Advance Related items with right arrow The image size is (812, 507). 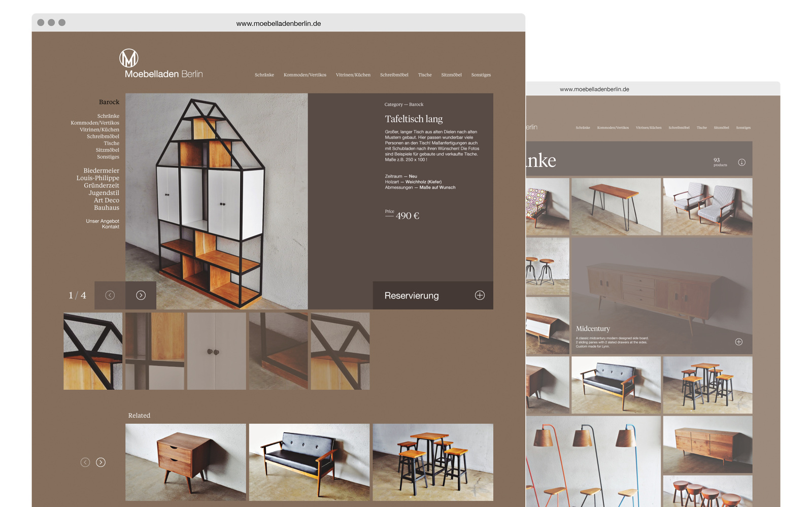pyautogui.click(x=101, y=462)
